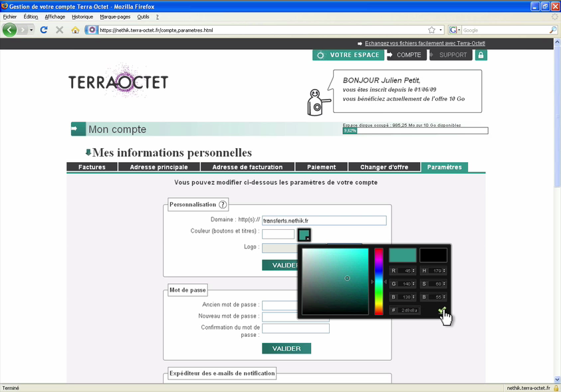Open the Google search engine selector
This screenshot has height=392, width=561.
pos(455,30)
